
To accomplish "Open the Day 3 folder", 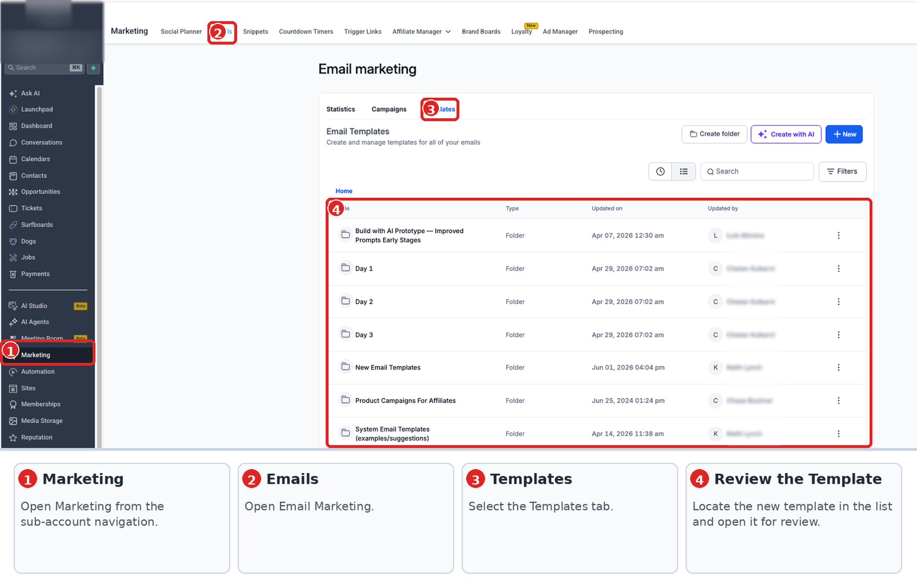I will point(364,335).
